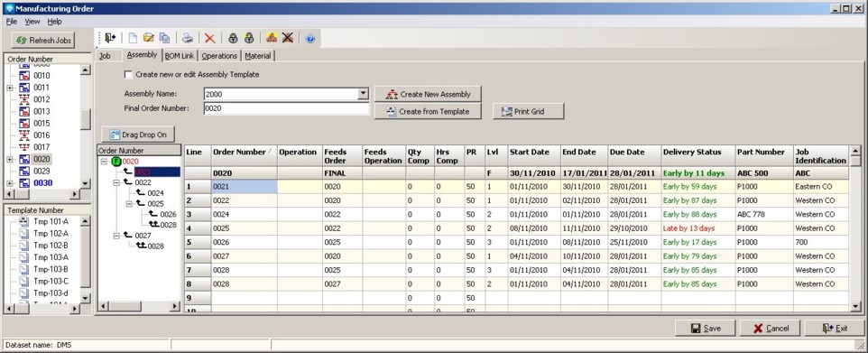Expand order 0011 in Order Number list
This screenshot has width=868, height=353.
coord(10,88)
